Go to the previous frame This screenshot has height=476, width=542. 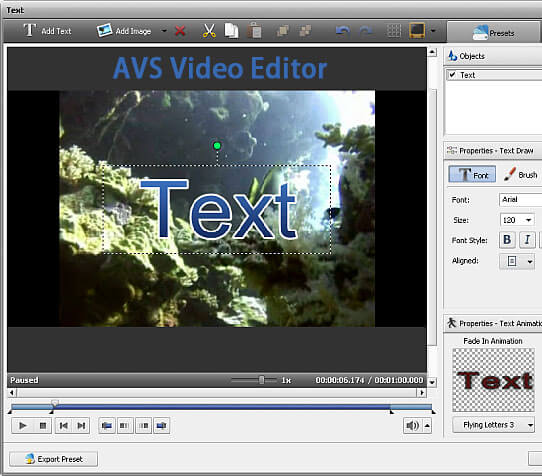pos(64,425)
